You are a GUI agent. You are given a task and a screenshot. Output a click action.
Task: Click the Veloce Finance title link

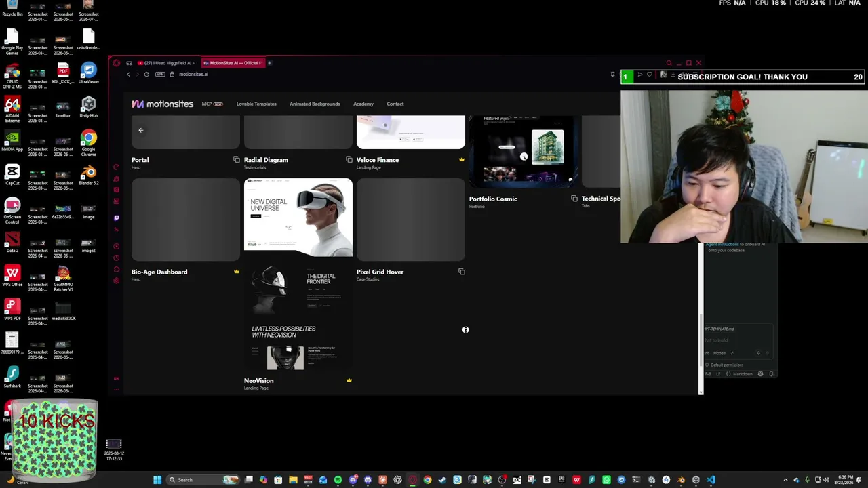click(x=378, y=160)
